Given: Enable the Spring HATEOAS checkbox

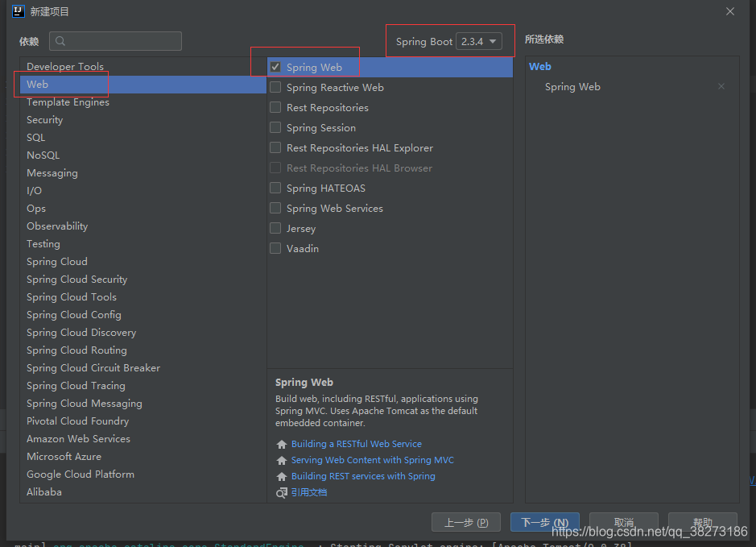Looking at the screenshot, I should (x=275, y=188).
